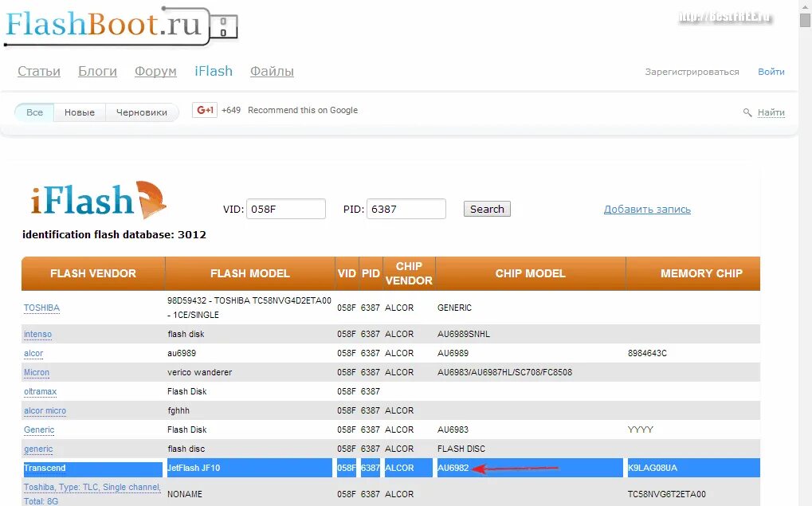The width and height of the screenshot is (812, 506).
Task: Click the G+1 Google recommend button
Action: (x=205, y=110)
